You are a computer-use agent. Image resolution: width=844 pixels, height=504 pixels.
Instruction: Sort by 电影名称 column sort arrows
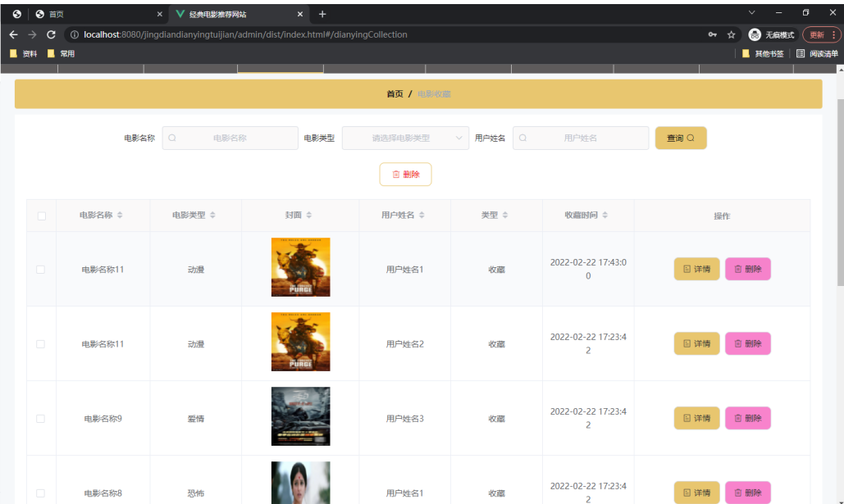click(120, 215)
